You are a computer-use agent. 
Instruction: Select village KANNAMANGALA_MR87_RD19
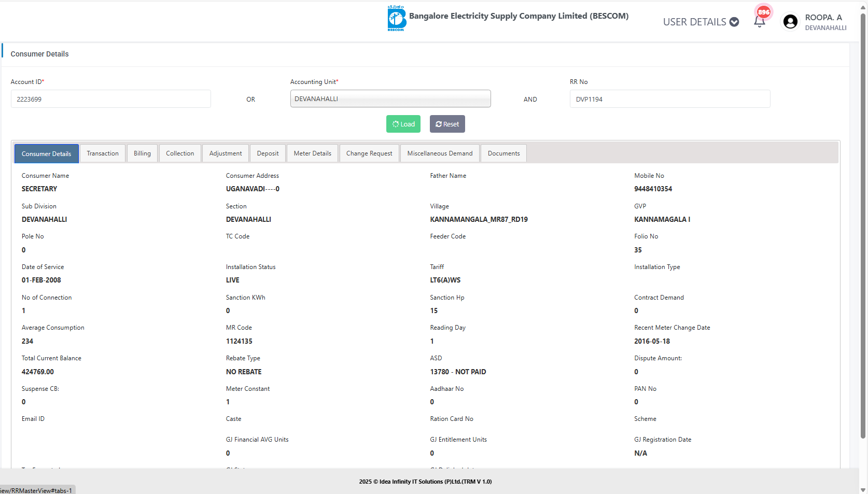(x=479, y=219)
